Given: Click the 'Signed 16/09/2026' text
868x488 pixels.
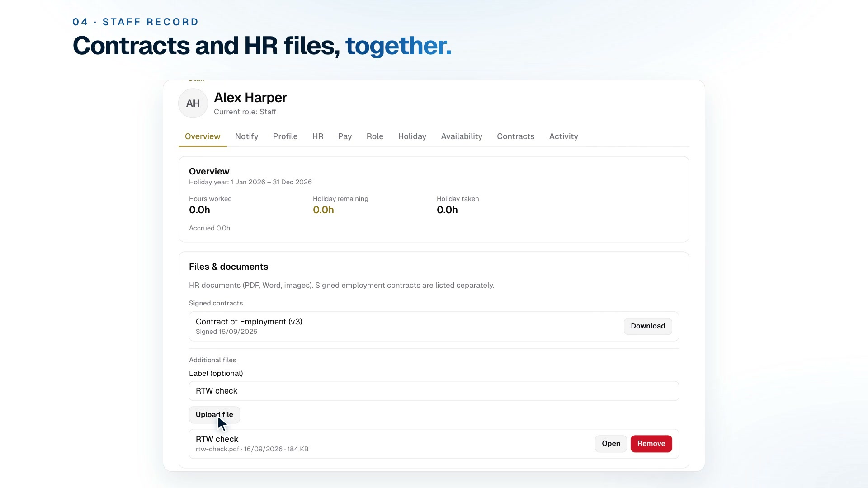Looking at the screenshot, I should pyautogui.click(x=226, y=332).
